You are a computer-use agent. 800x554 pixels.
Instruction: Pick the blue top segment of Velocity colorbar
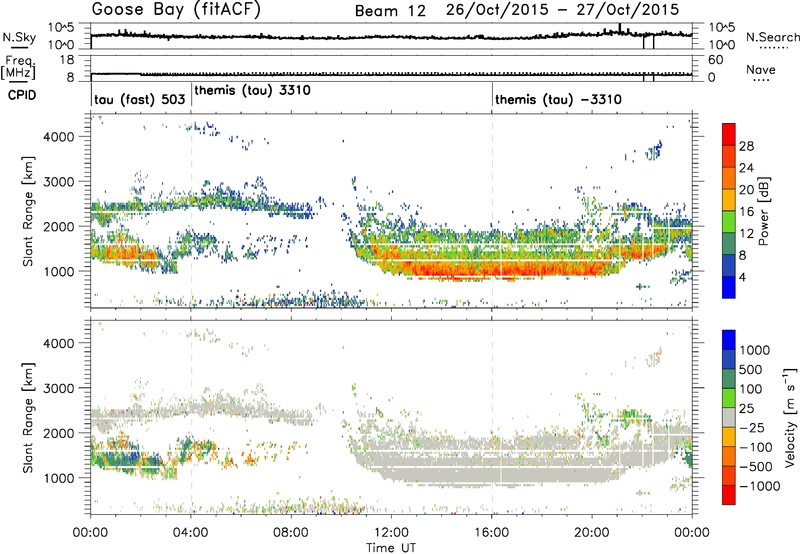pyautogui.click(x=729, y=340)
